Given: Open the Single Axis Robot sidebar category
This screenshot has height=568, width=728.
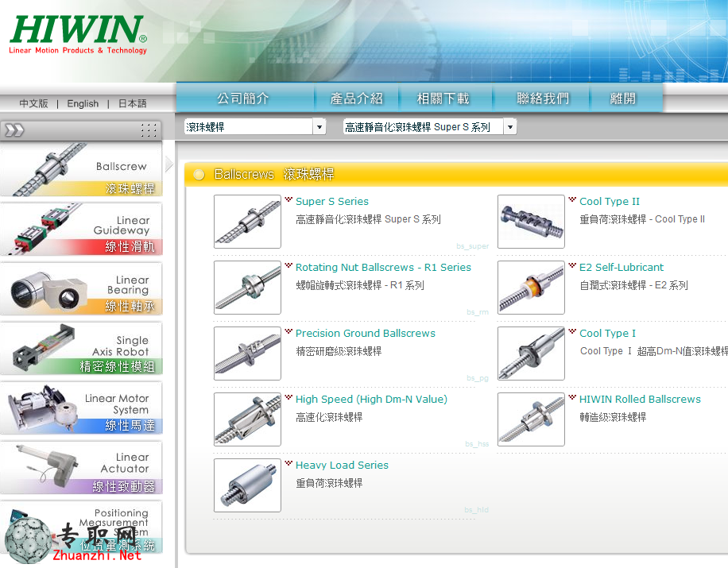Looking at the screenshot, I should click(x=81, y=349).
